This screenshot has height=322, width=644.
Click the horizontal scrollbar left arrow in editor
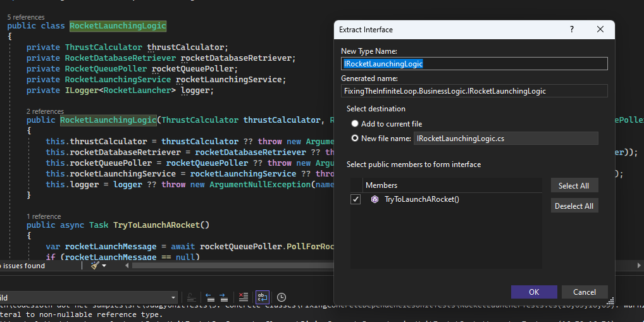(x=127, y=266)
